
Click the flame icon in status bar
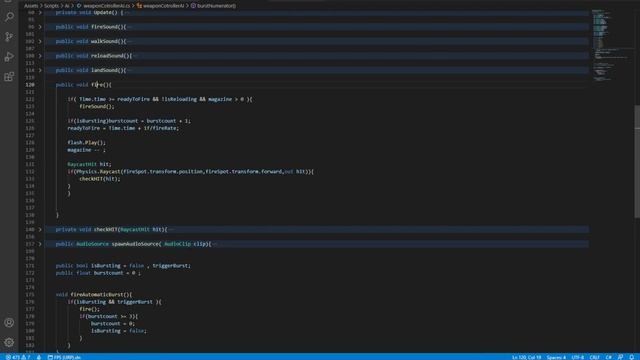[x=39, y=357]
